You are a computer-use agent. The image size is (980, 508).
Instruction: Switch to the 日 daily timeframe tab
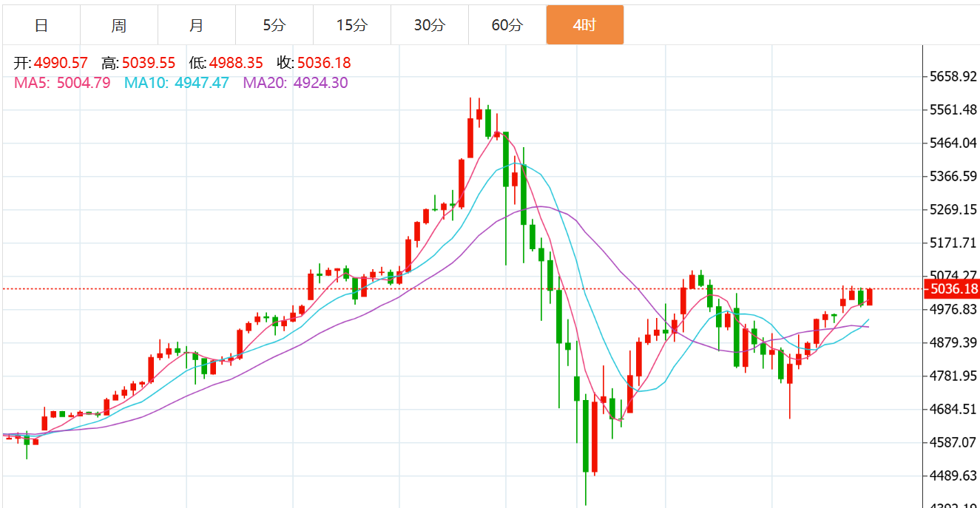tap(41, 25)
